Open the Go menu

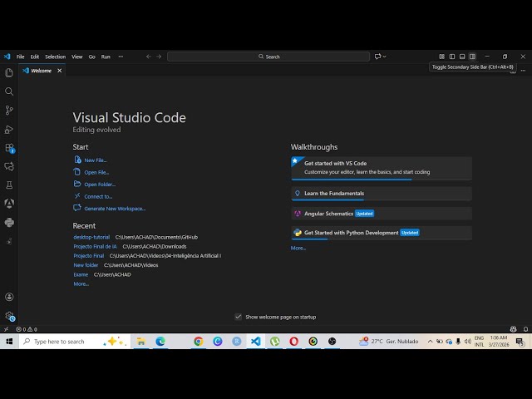(x=91, y=57)
